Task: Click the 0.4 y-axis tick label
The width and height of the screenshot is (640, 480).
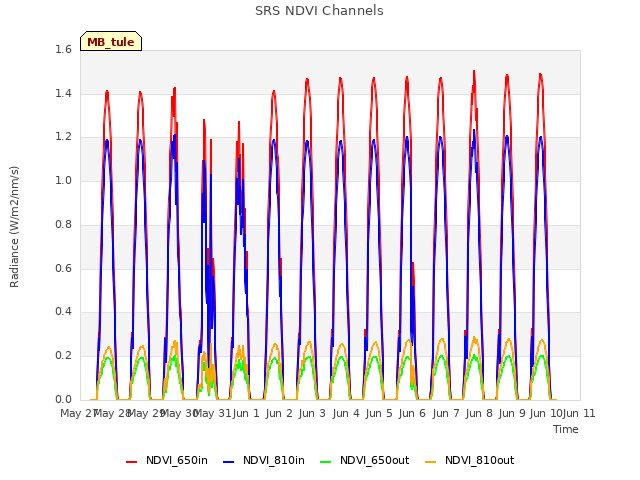Action: (63, 311)
